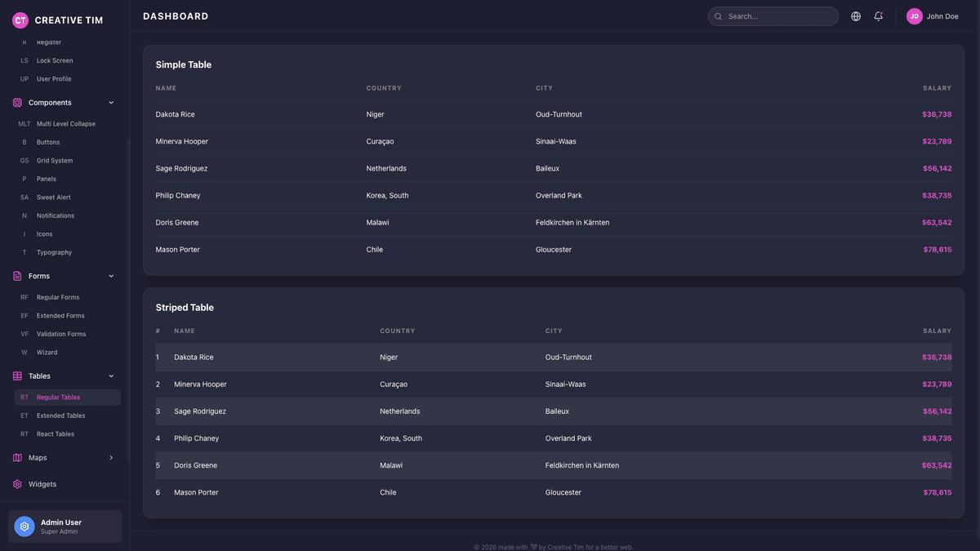
Task: Open the language globe icon
Action: pos(855,16)
